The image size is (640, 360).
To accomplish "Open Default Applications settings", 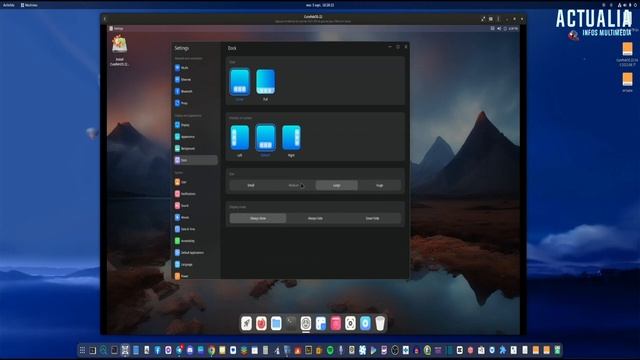I will [195, 253].
